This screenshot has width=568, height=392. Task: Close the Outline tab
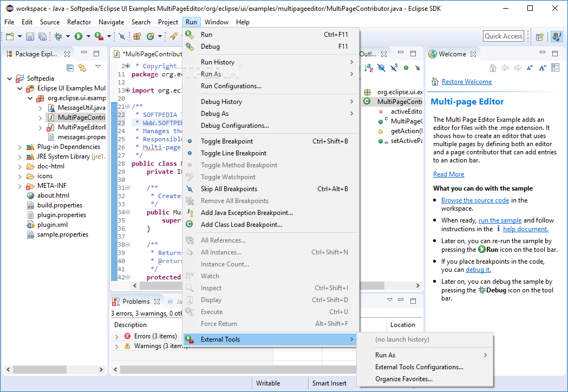point(384,54)
